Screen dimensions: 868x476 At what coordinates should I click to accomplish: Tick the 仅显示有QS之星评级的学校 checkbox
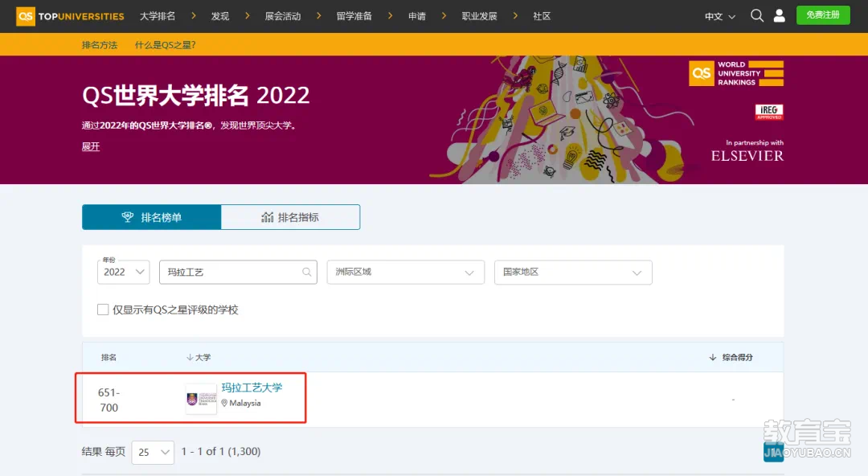click(x=103, y=310)
